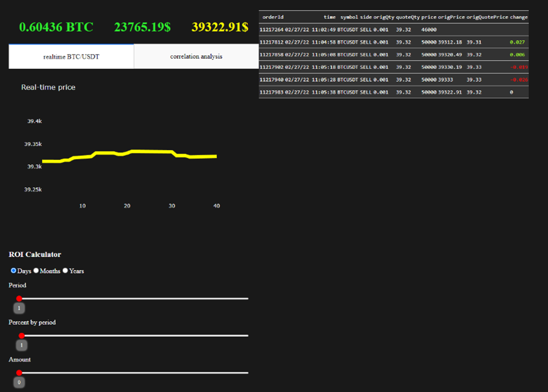
Task: Click origPrice 39330.19 cell
Action: click(450, 67)
